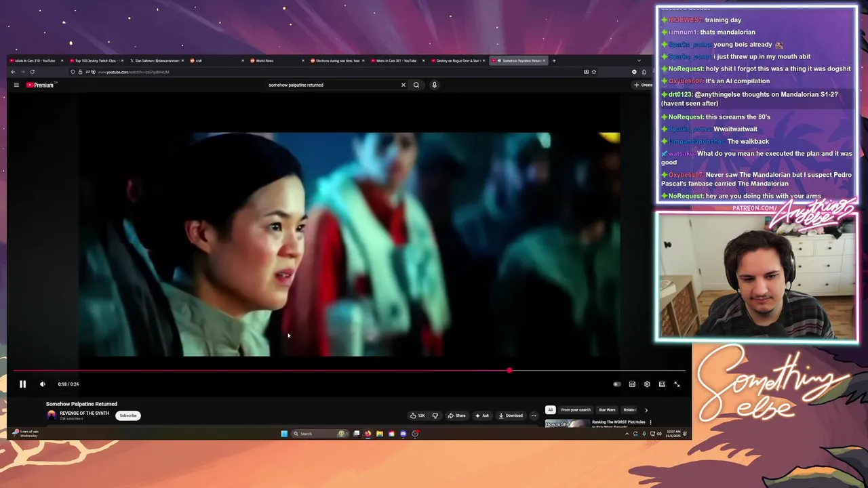The height and width of the screenshot is (488, 868).
Task: Toggle subtitles/closed captions in player
Action: click(x=632, y=384)
